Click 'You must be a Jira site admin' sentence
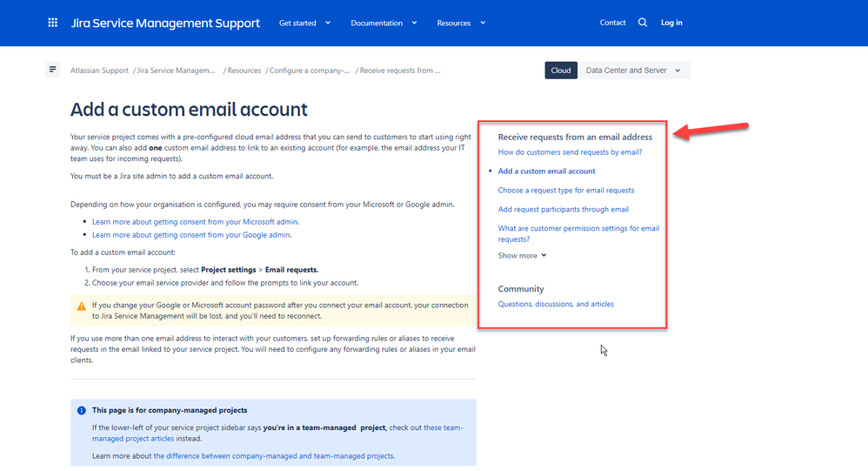The height and width of the screenshot is (471, 868). pos(171,176)
